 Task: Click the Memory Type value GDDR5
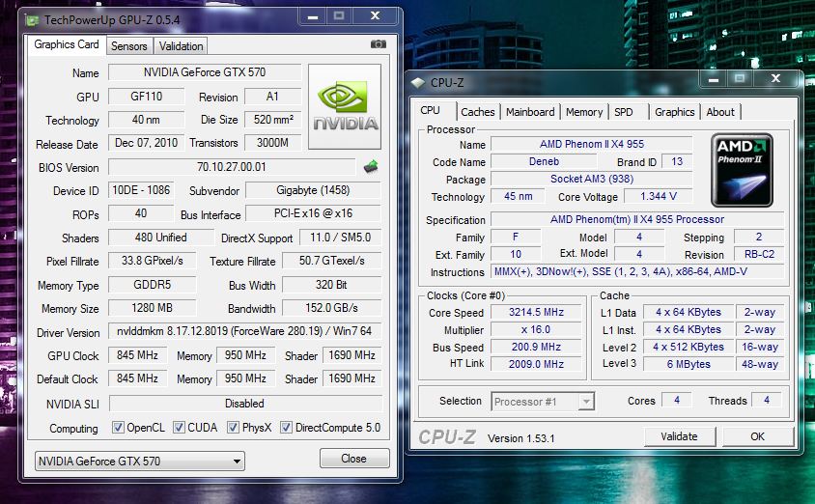(x=152, y=285)
